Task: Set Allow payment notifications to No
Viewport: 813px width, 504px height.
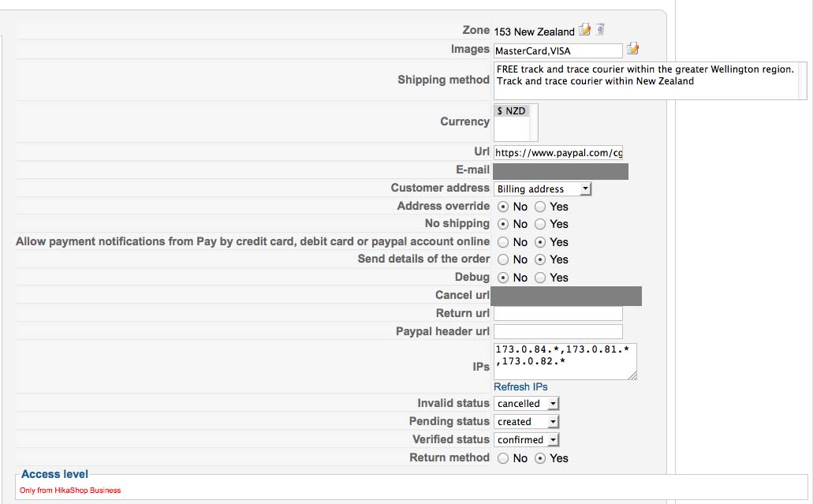Action: tap(503, 241)
